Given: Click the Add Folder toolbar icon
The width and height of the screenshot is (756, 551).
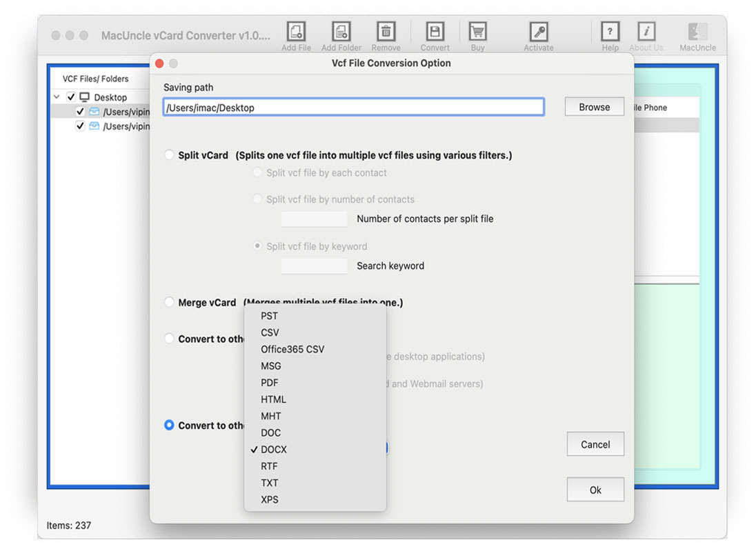Looking at the screenshot, I should 341,31.
